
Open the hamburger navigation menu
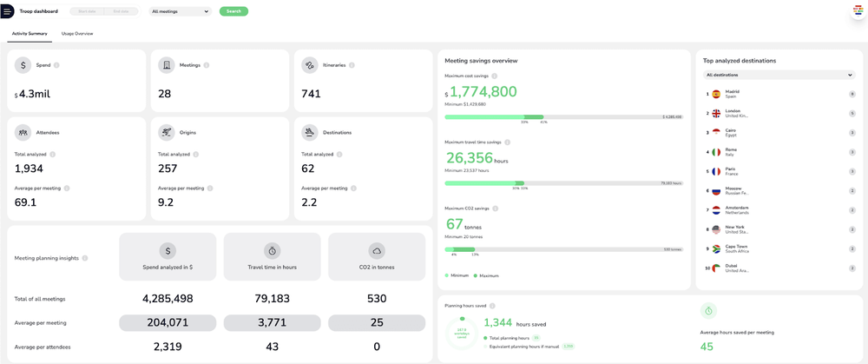(x=7, y=11)
